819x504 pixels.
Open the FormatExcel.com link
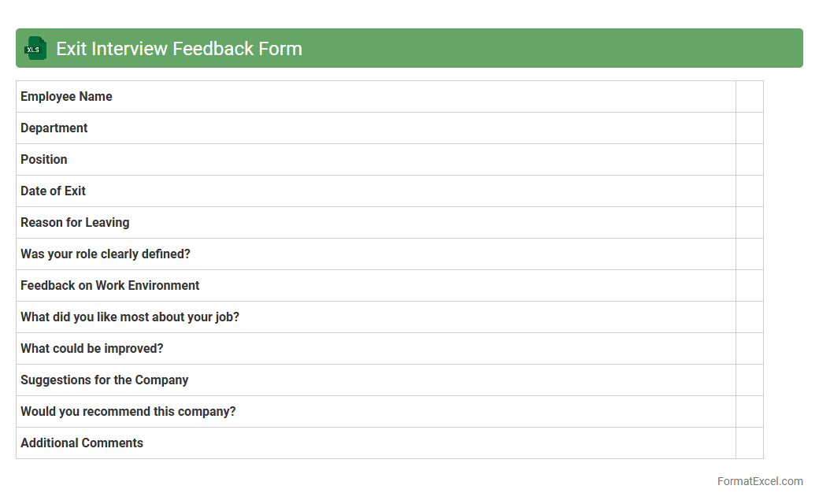(x=760, y=481)
